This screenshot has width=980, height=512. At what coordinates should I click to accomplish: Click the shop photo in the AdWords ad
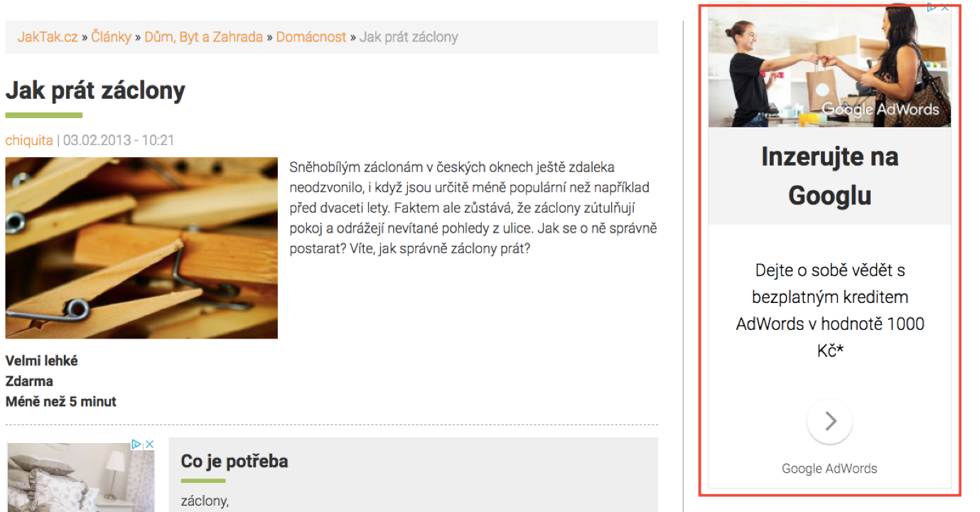pos(829,65)
